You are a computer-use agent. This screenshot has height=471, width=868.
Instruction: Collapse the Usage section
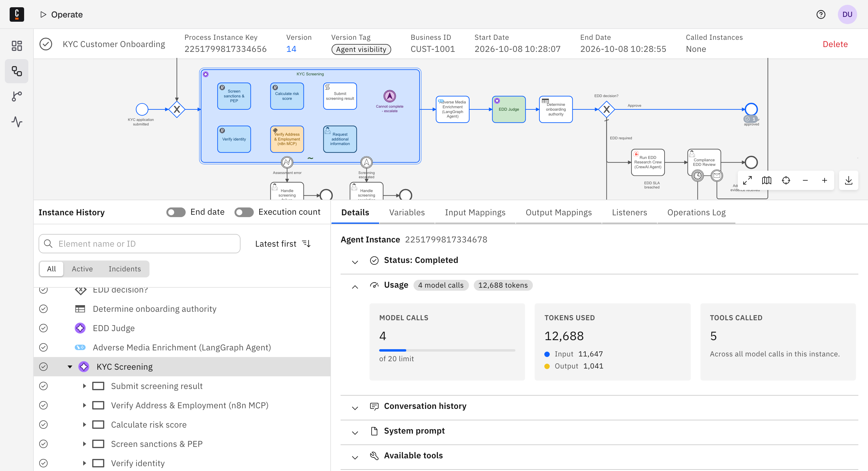tap(355, 286)
